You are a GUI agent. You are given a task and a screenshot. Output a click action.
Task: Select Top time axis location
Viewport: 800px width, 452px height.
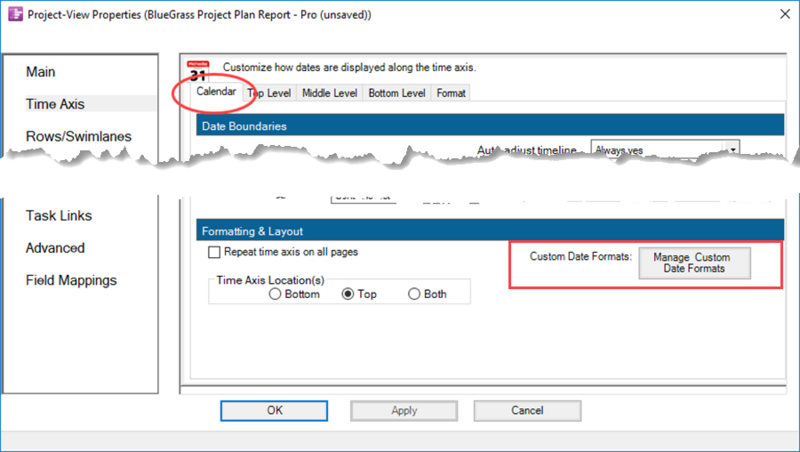coord(348,294)
